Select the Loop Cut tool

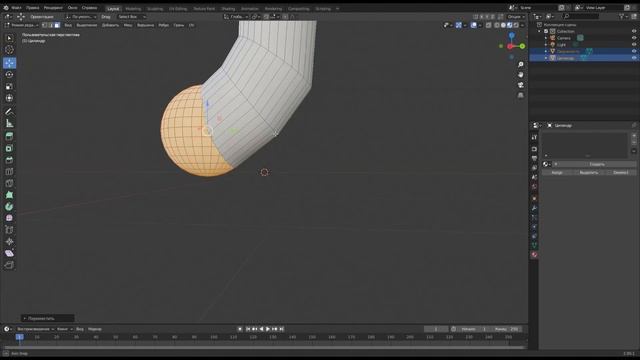click(x=9, y=171)
